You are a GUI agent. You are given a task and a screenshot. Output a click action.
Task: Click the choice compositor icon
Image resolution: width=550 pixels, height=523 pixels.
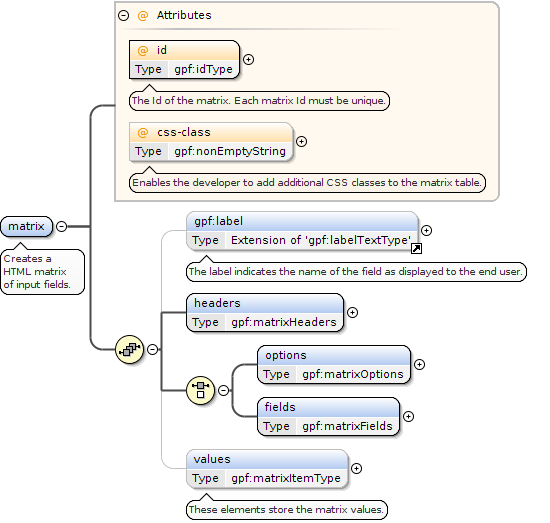click(200, 390)
